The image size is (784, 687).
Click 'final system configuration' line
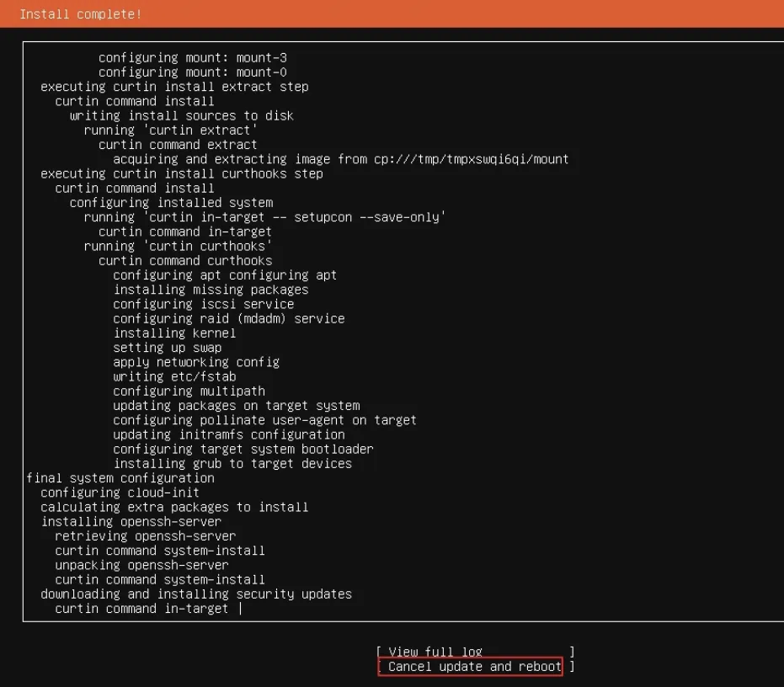[x=120, y=478]
